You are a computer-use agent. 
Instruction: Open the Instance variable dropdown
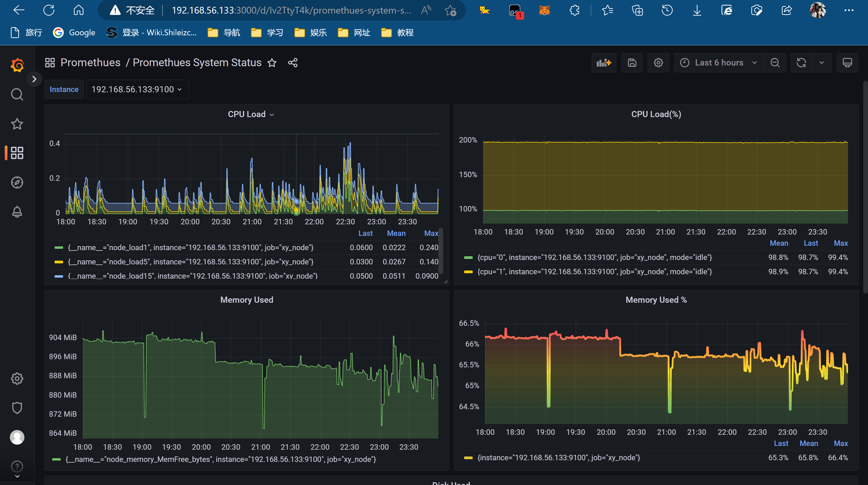[x=137, y=89]
